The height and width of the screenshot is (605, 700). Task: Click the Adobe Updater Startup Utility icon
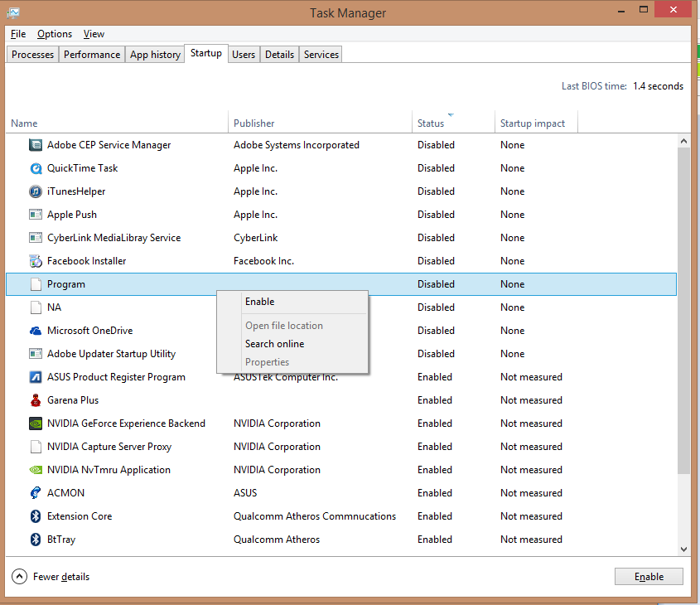(x=36, y=354)
